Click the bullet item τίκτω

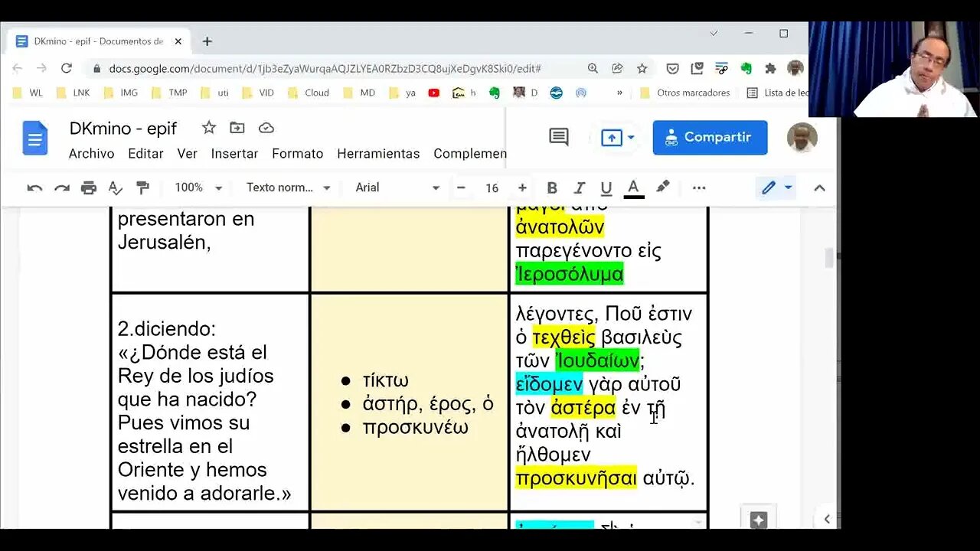(x=386, y=380)
